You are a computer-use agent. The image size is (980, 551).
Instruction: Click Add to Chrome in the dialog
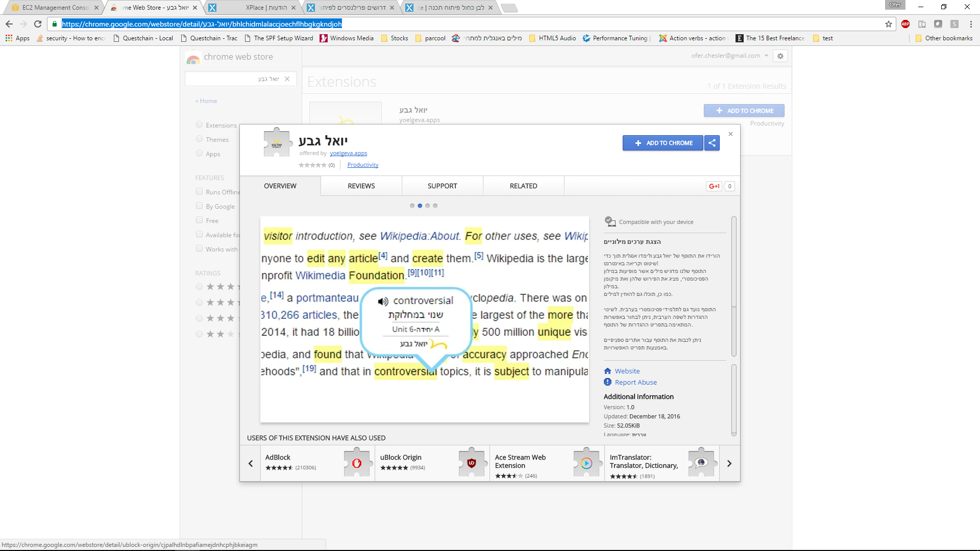click(663, 143)
